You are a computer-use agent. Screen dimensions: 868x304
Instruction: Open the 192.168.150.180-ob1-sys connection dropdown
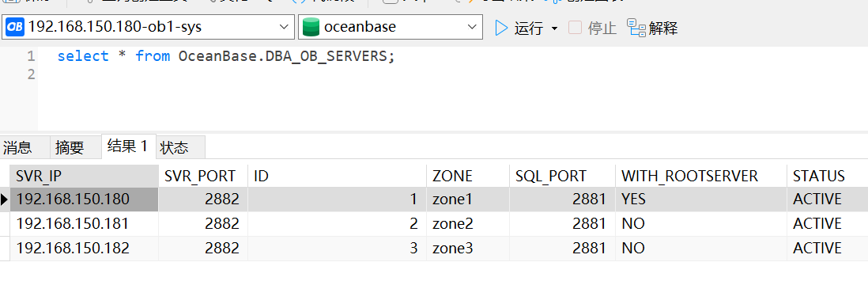[x=284, y=27]
